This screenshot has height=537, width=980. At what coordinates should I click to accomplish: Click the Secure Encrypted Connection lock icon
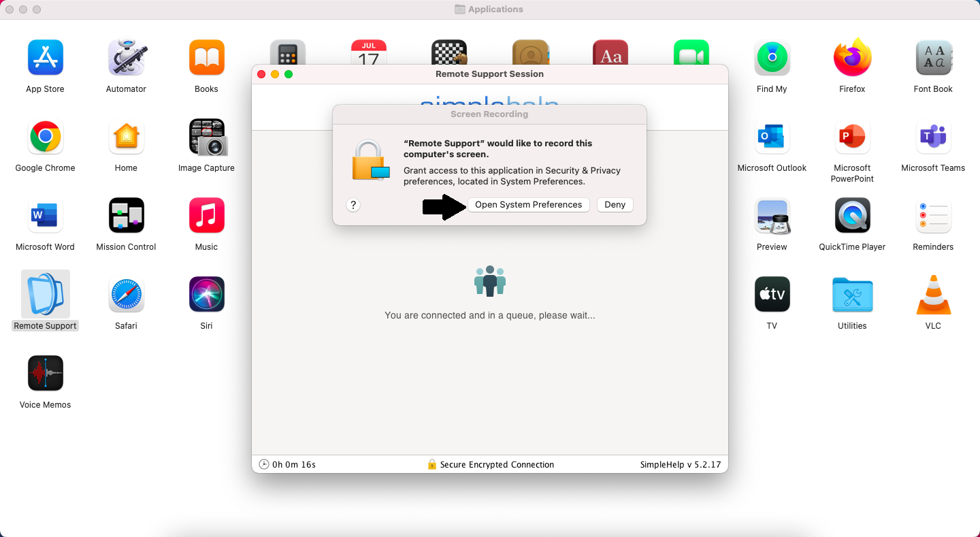point(431,464)
